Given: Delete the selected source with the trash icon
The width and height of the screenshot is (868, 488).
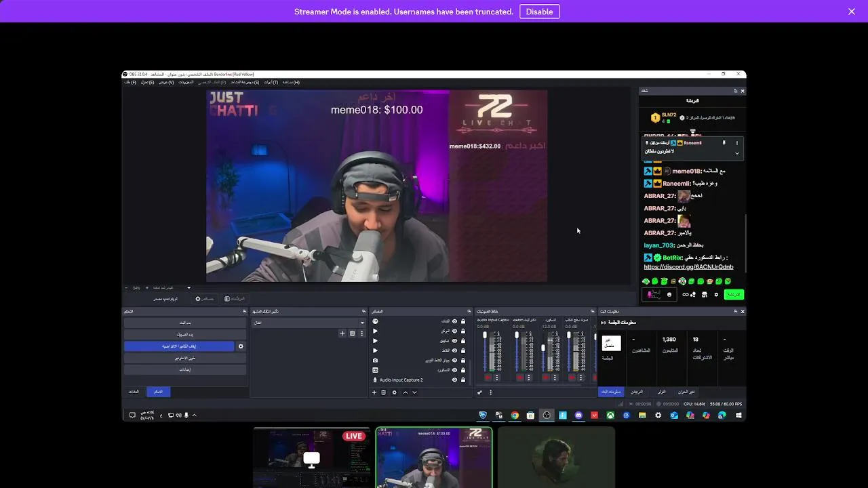Looking at the screenshot, I should 383,392.
